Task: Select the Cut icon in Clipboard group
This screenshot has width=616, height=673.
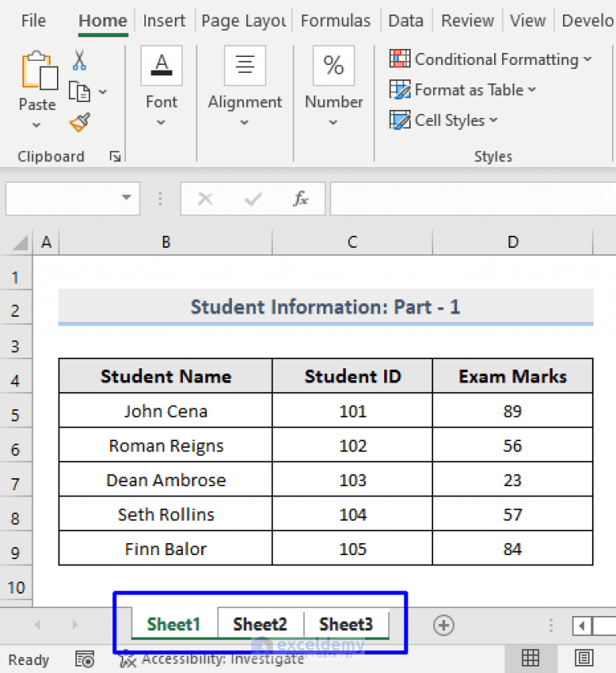Action: [x=78, y=60]
